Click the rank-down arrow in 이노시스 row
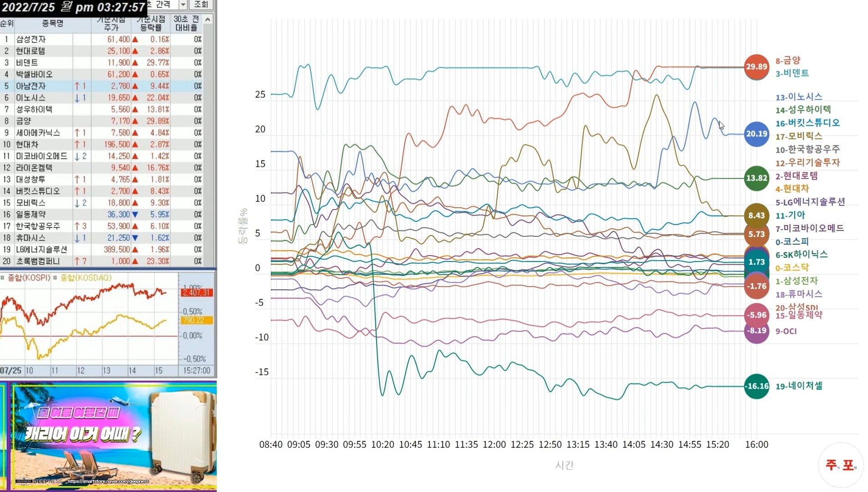Image resolution: width=868 pixels, height=492 pixels. coord(77,98)
